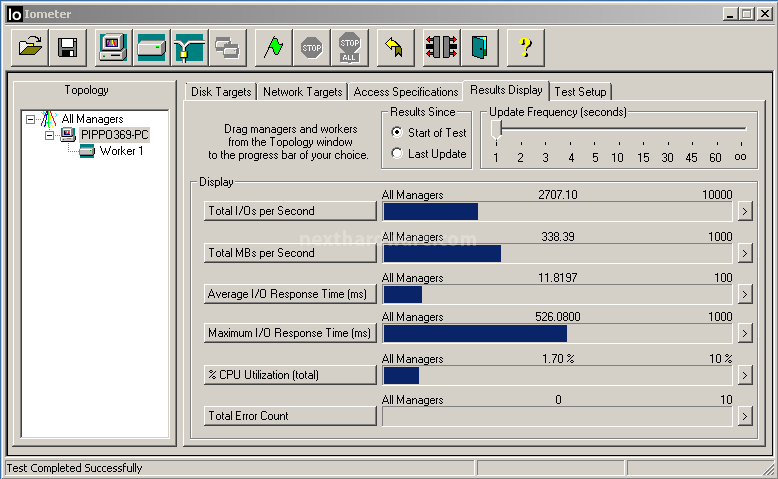Click the Stop All tests icon
Screen dimensions: 778x479
350,48
